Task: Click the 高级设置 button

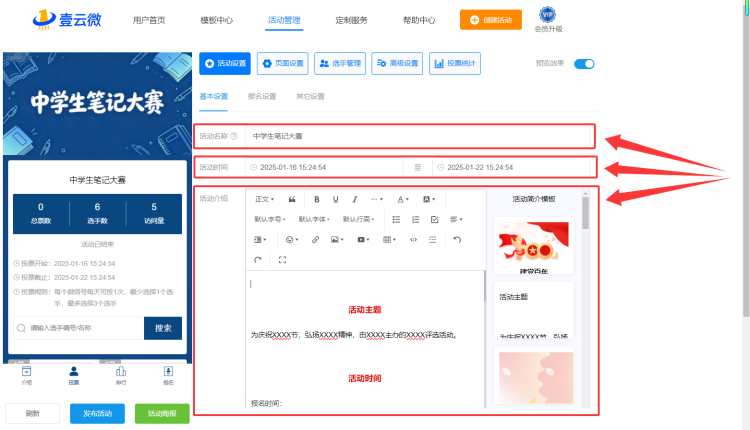Action: point(397,64)
